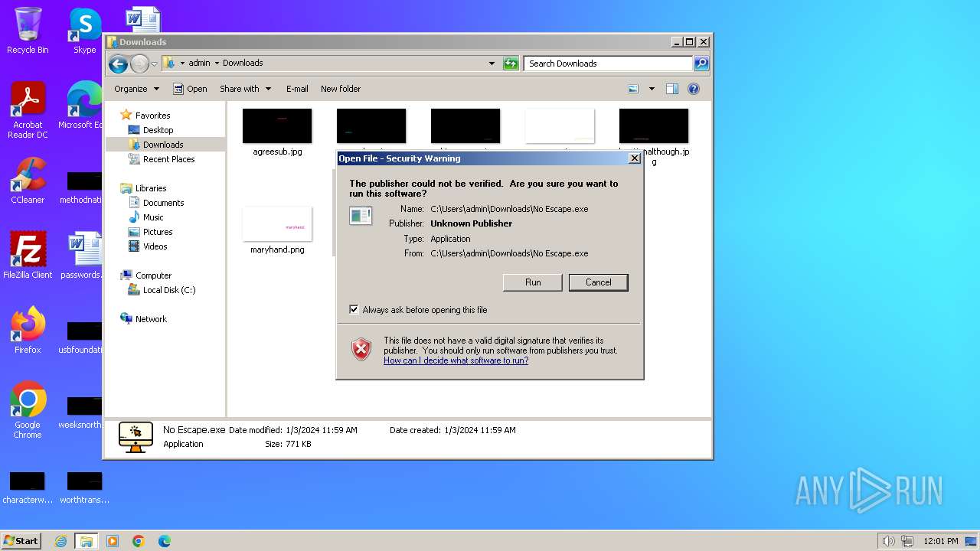
Task: Create a New folder
Action: tap(341, 89)
